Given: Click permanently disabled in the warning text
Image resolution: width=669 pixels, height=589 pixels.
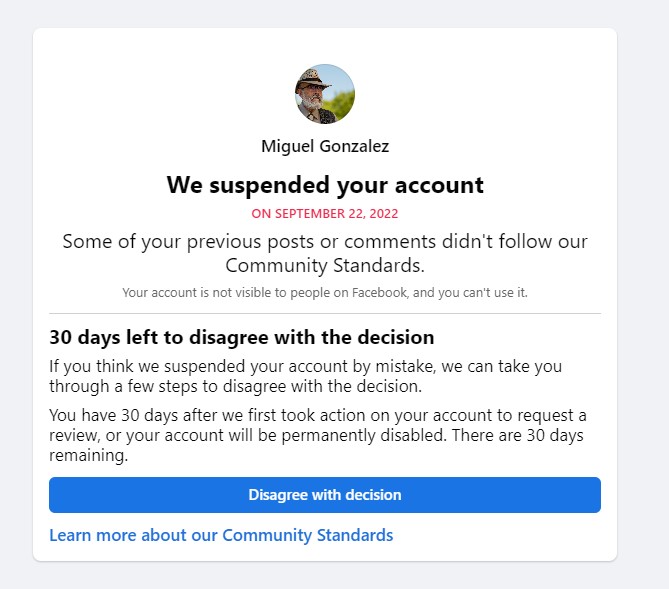Looking at the screenshot, I should (x=365, y=435).
